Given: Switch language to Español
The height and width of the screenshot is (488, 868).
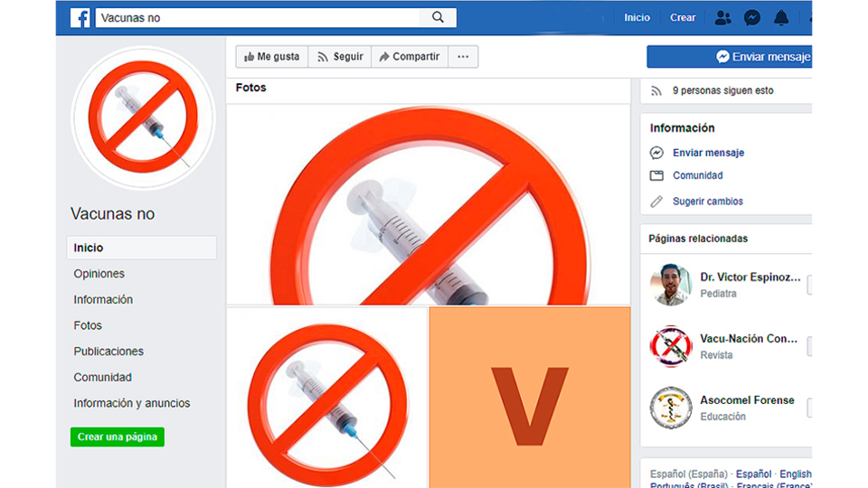Looking at the screenshot, I should tap(753, 474).
